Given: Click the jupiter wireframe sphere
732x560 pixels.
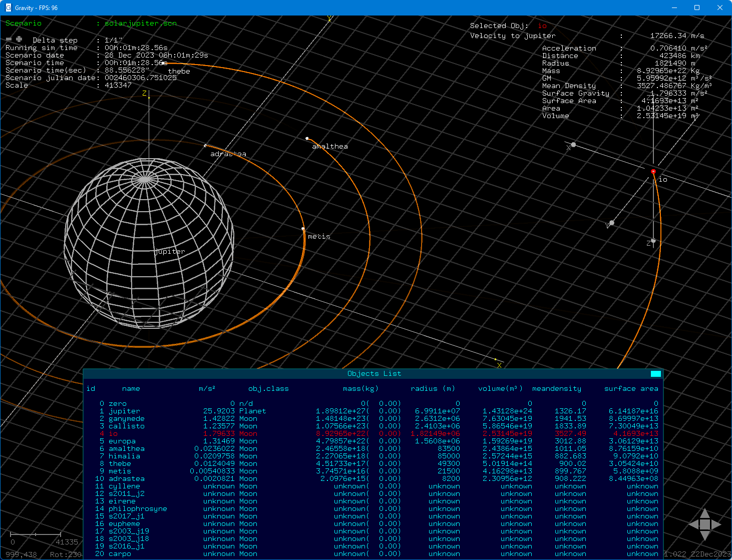Looking at the screenshot, I should click(x=149, y=243).
